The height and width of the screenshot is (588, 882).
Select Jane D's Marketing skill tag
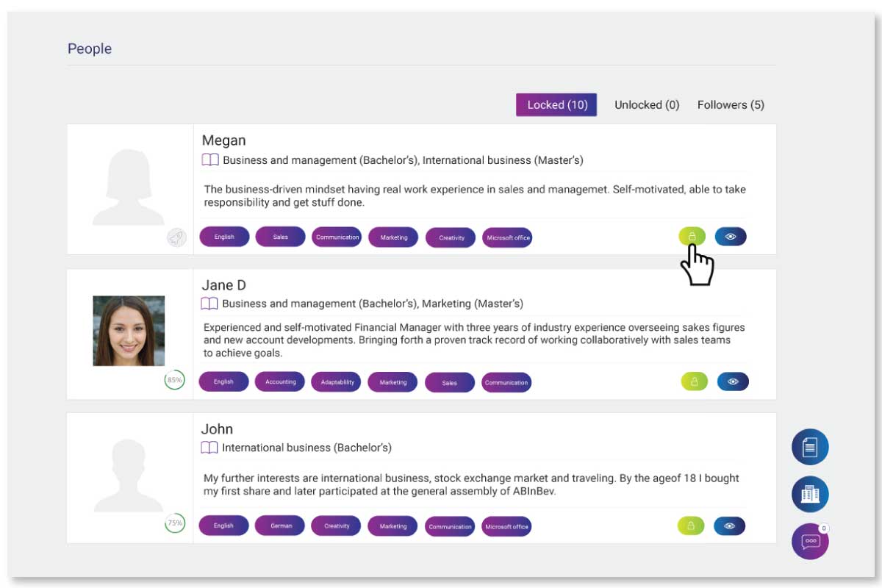[393, 382]
